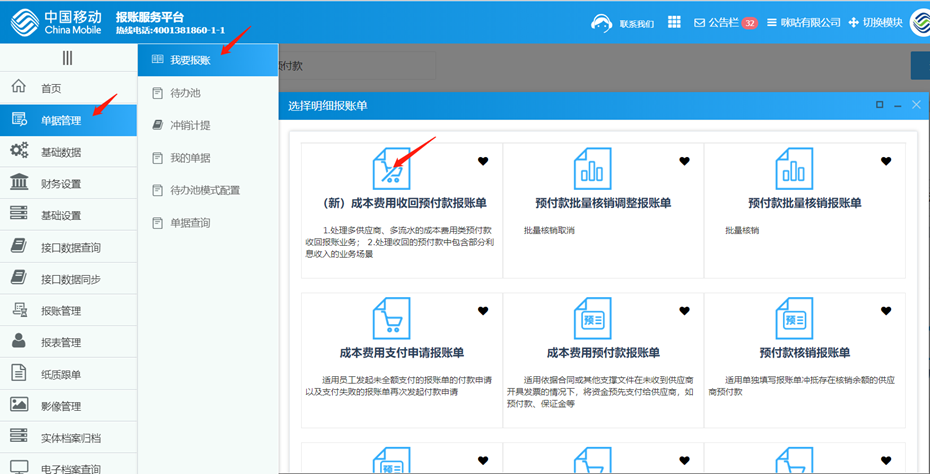Favorite (新)成本费用收回预付款报账单 with heart

pyautogui.click(x=483, y=161)
